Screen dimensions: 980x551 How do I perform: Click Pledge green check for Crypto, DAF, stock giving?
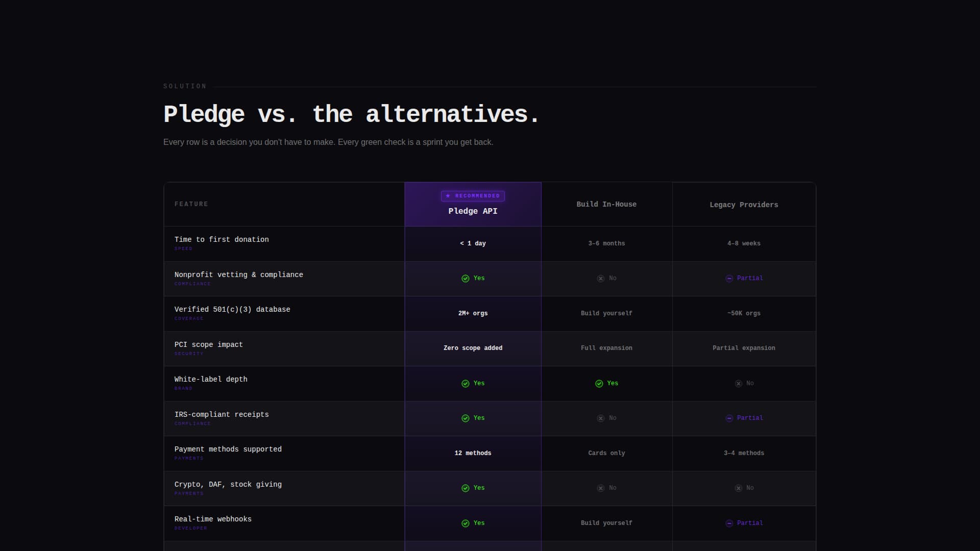[465, 488]
